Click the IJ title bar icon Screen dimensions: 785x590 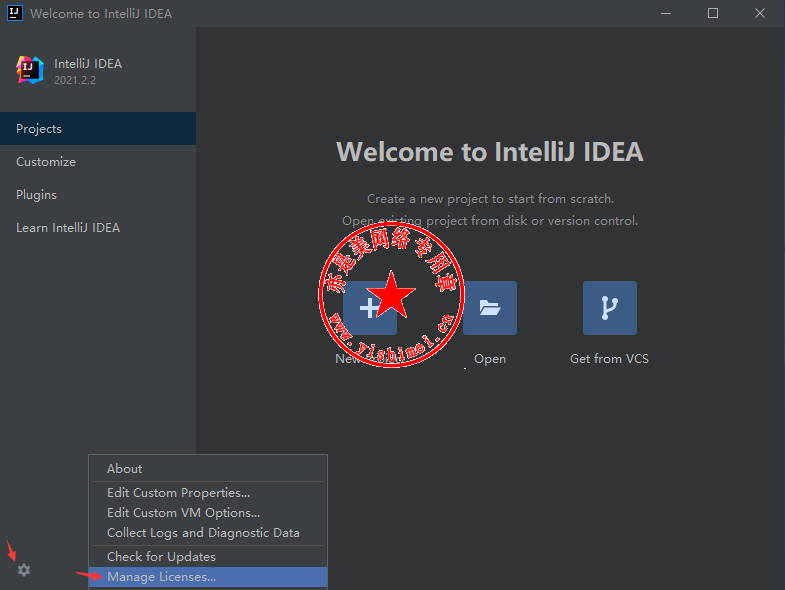point(15,13)
